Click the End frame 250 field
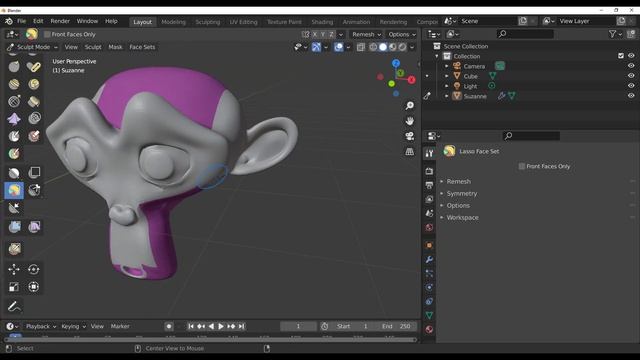 click(396, 326)
